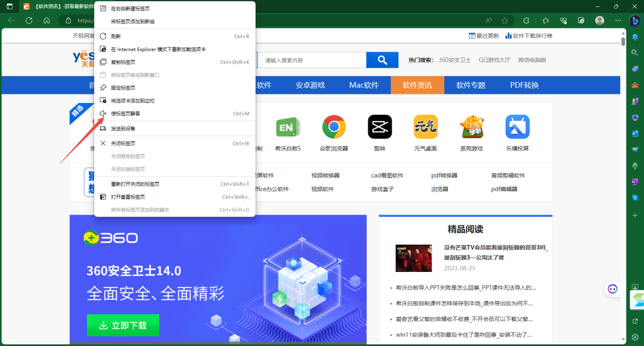Choose 发送到设备 menu entry

tap(174, 128)
